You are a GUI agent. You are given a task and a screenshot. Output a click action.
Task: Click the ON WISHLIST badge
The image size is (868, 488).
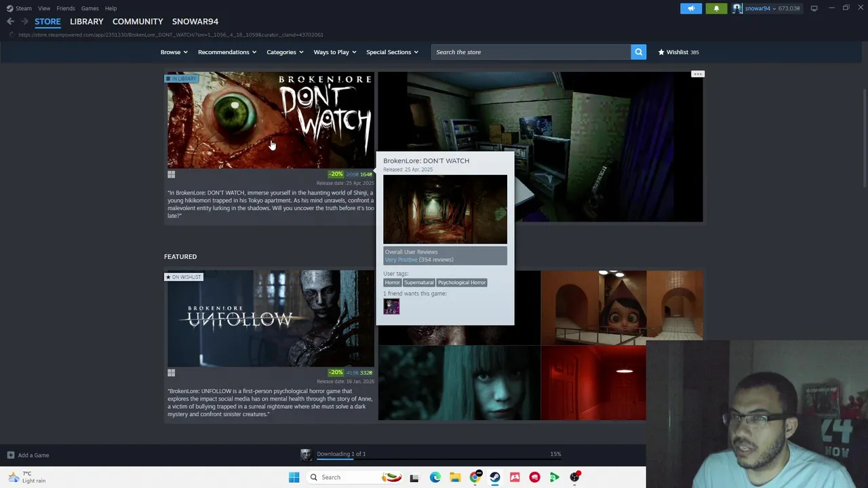184,277
